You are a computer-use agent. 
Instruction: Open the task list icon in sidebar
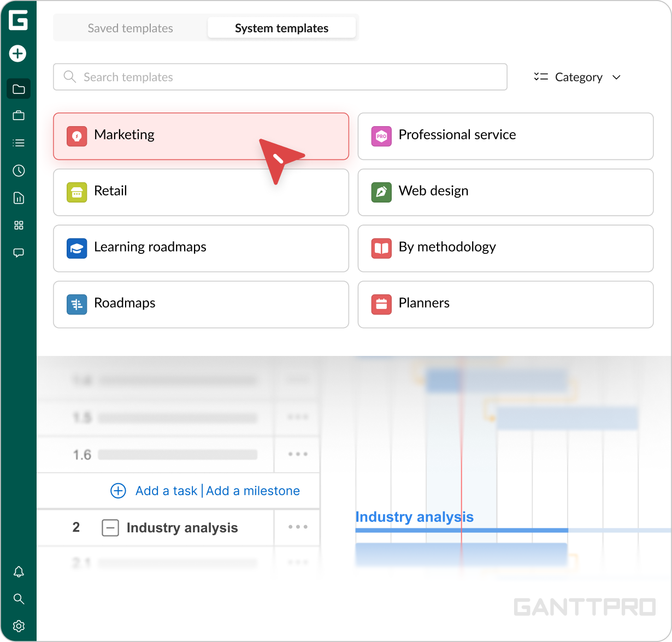point(19,143)
